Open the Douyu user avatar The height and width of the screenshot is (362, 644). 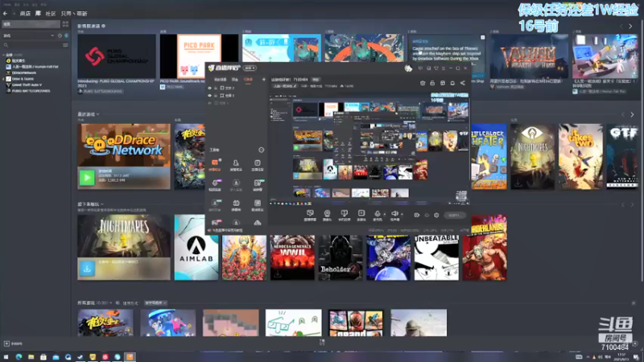408,68
